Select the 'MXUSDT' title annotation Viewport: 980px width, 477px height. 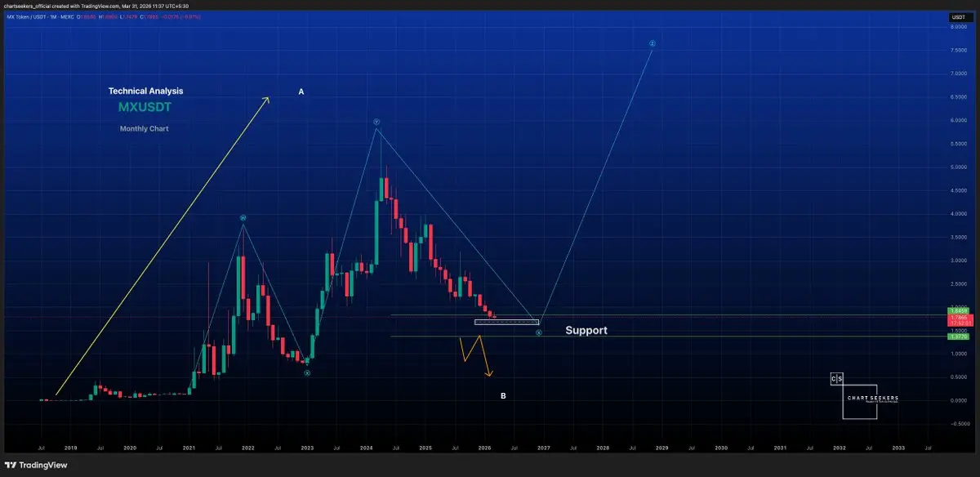pyautogui.click(x=145, y=107)
